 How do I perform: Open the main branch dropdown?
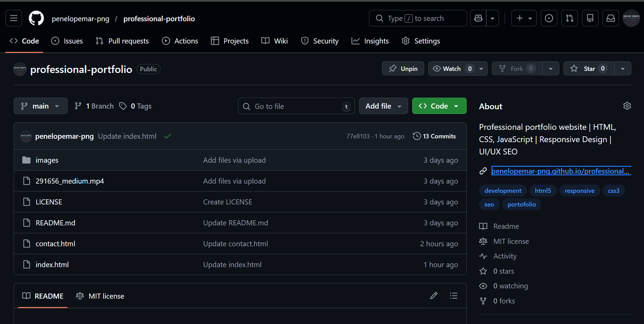(x=40, y=106)
